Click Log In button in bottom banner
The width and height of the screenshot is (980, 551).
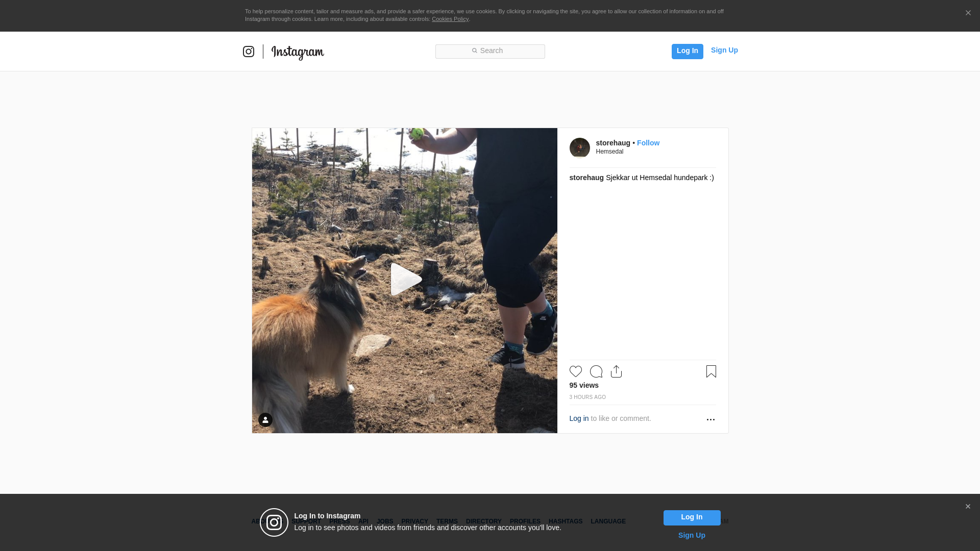692,518
